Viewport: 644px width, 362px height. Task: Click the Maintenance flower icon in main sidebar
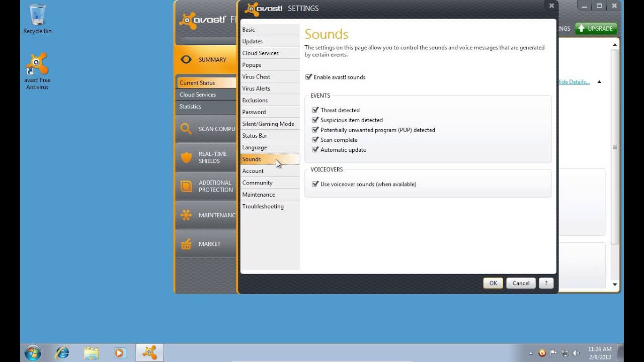[186, 215]
